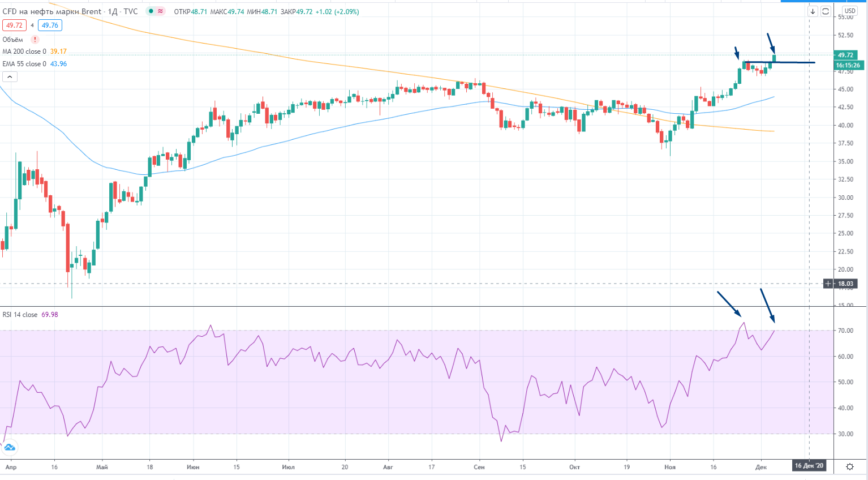Screen dimensions: 868x480
Task: Click the TradingView logo icon
Action: [x=9, y=448]
